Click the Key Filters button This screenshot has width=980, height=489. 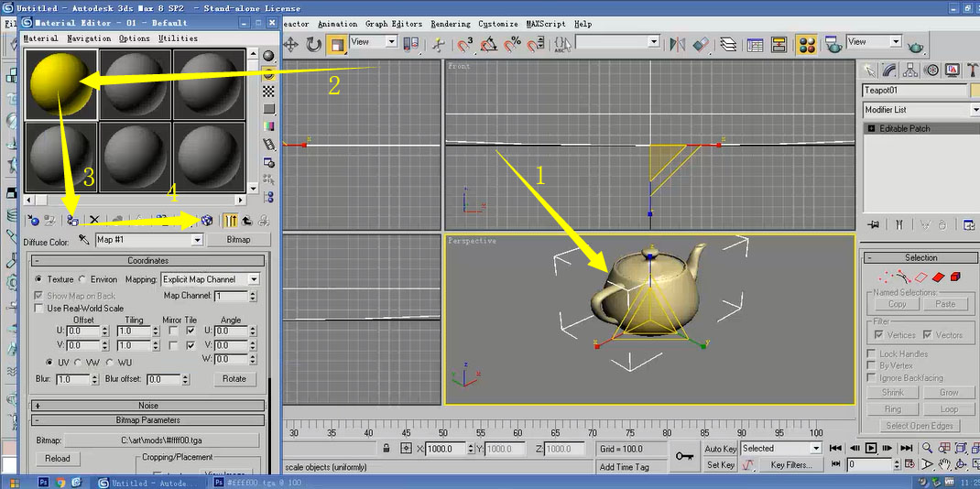790,464
